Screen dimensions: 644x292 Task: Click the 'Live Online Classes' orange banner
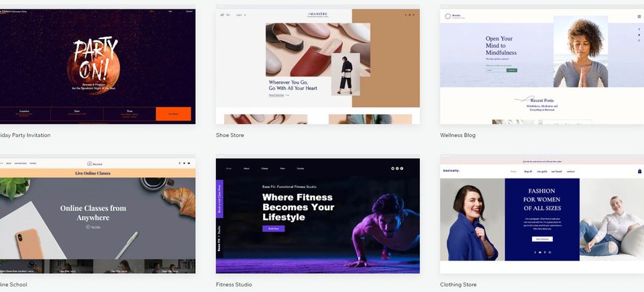click(93, 173)
